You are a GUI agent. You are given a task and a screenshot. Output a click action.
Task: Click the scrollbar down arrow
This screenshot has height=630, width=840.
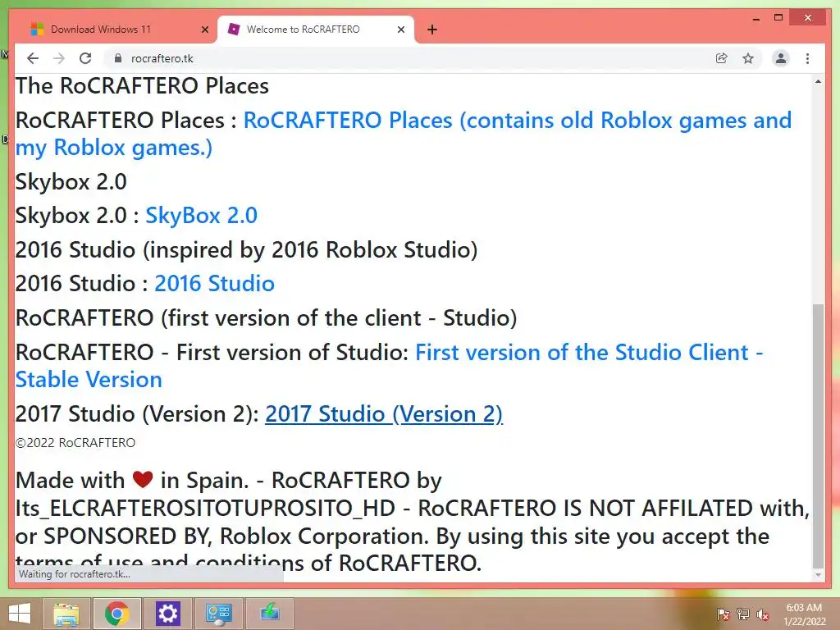pos(818,575)
